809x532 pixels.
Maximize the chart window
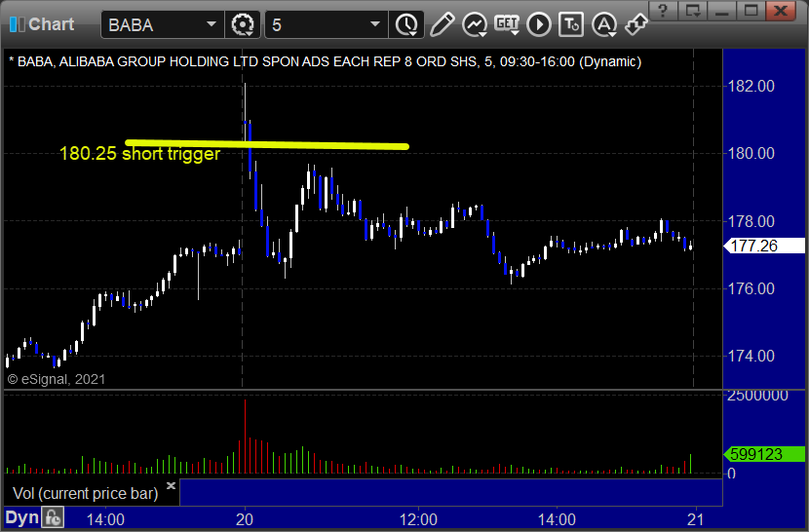tap(751, 11)
